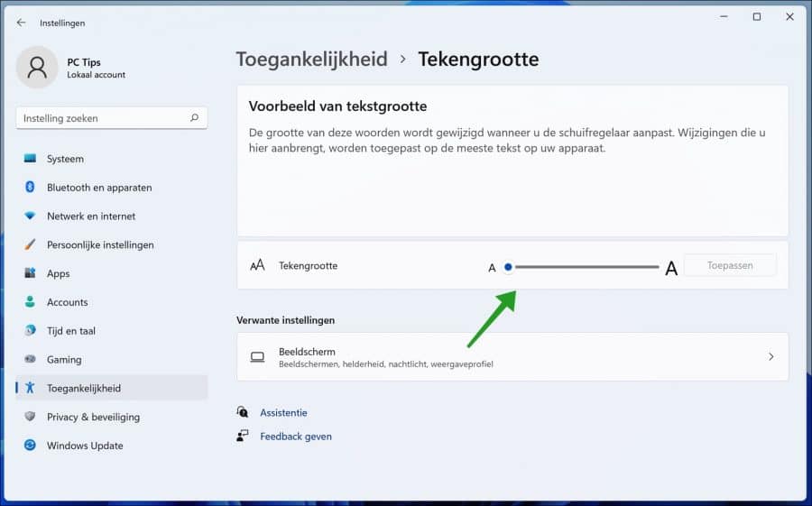The height and width of the screenshot is (506, 812).
Task: Close the Instellingen window
Action: coord(789,16)
